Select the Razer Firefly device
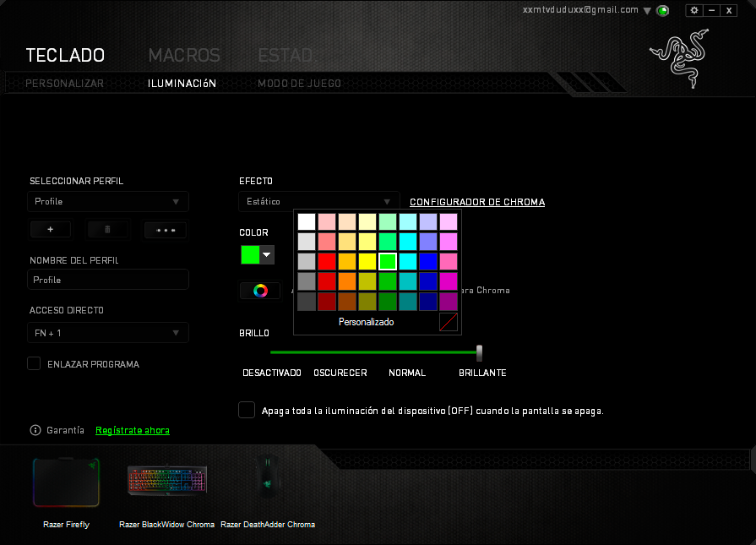Image resolution: width=756 pixels, height=545 pixels. point(66,482)
